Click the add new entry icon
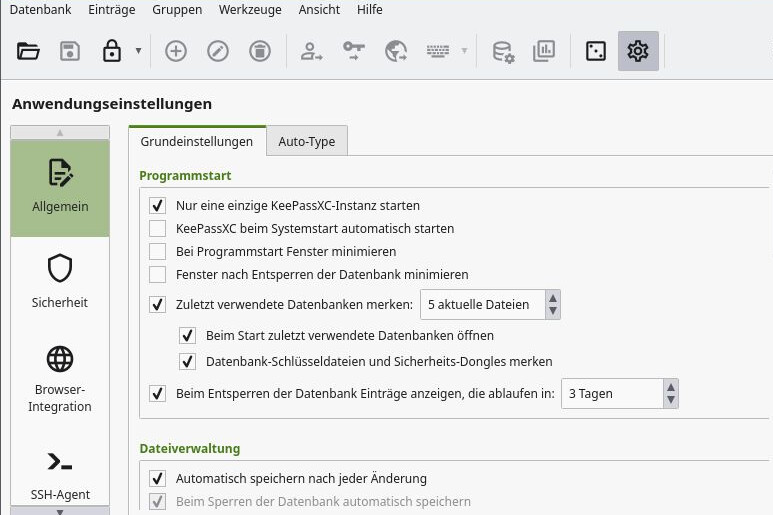Screen dimensions: 773x515 pyautogui.click(x=176, y=51)
